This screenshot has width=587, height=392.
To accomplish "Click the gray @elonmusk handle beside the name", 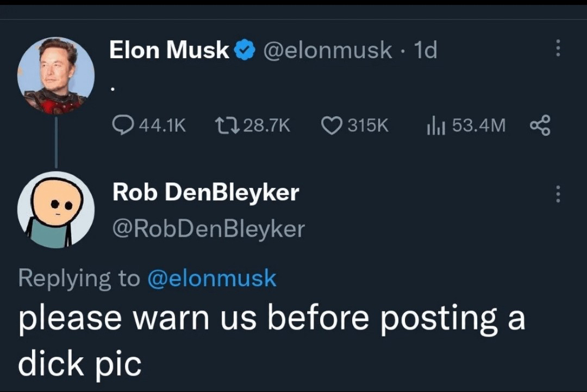I will click(x=328, y=50).
